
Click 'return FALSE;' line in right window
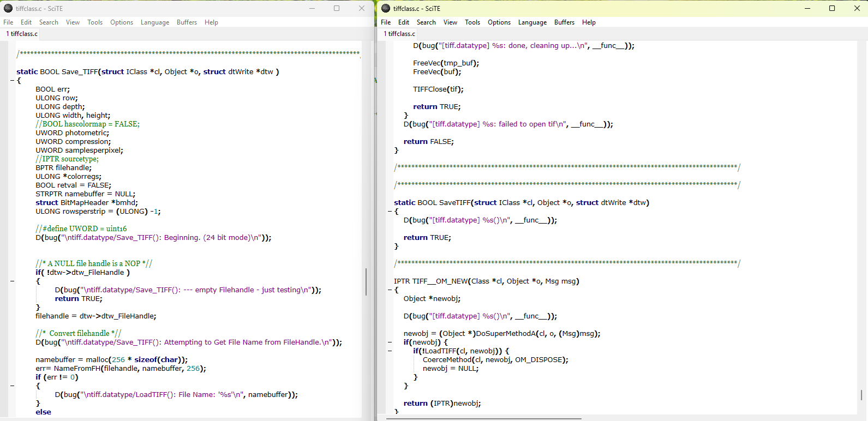tap(429, 141)
